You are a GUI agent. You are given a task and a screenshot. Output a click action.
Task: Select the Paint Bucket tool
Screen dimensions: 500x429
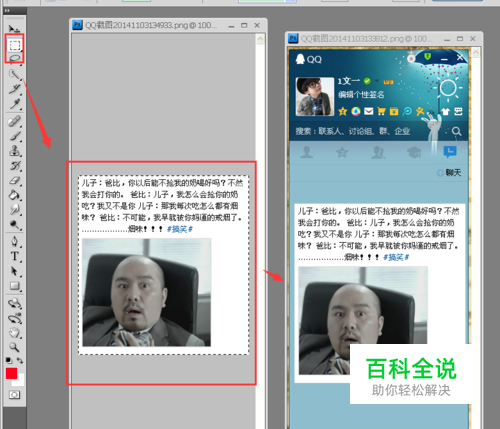14,195
